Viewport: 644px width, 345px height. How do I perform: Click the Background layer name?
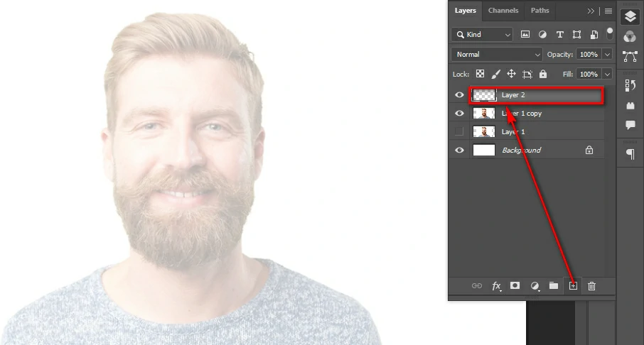[521, 150]
